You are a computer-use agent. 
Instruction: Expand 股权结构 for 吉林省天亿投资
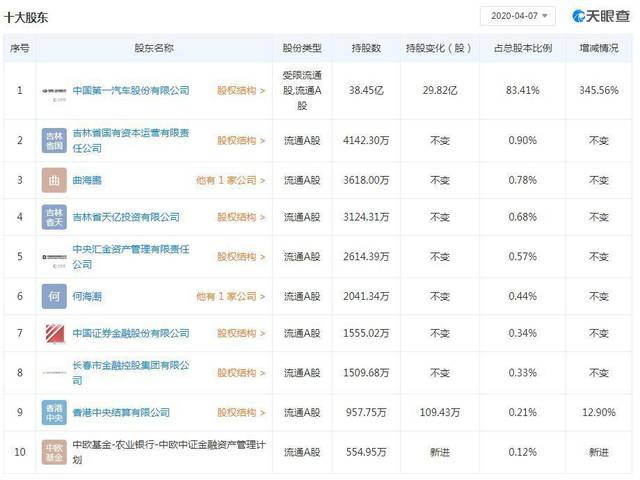(x=241, y=217)
